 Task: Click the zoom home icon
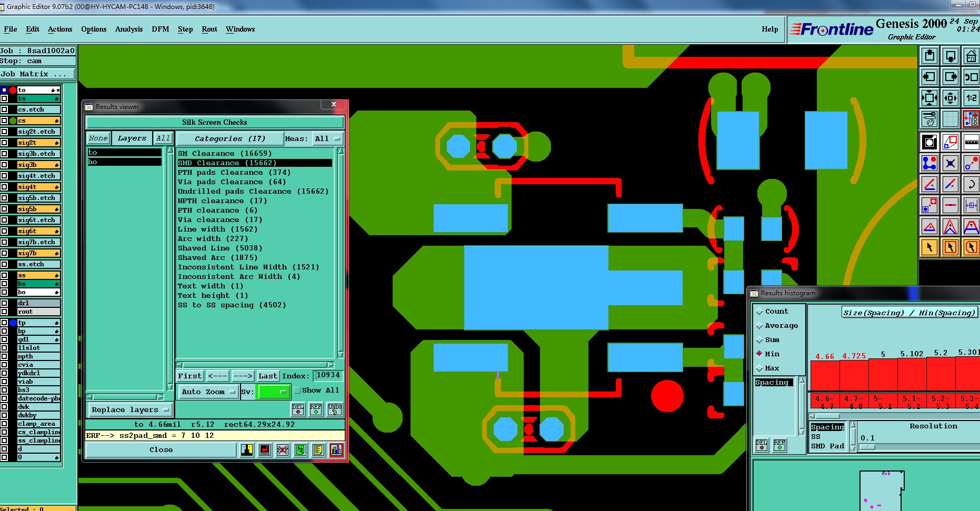point(971,56)
